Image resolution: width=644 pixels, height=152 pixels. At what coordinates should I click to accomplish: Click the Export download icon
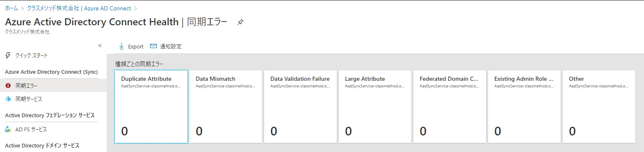[x=122, y=46]
